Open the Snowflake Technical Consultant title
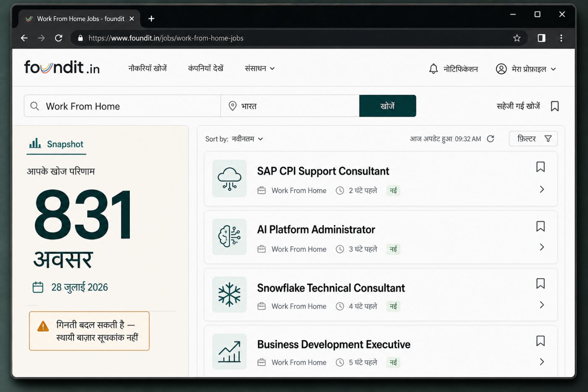Screen dimensions: 588x392 pos(331,288)
